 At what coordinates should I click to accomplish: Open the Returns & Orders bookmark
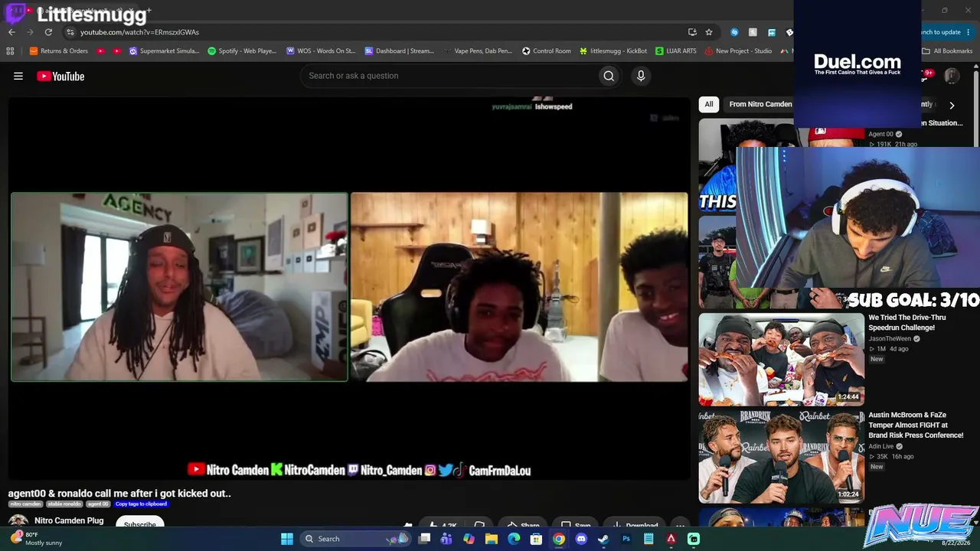pos(59,51)
